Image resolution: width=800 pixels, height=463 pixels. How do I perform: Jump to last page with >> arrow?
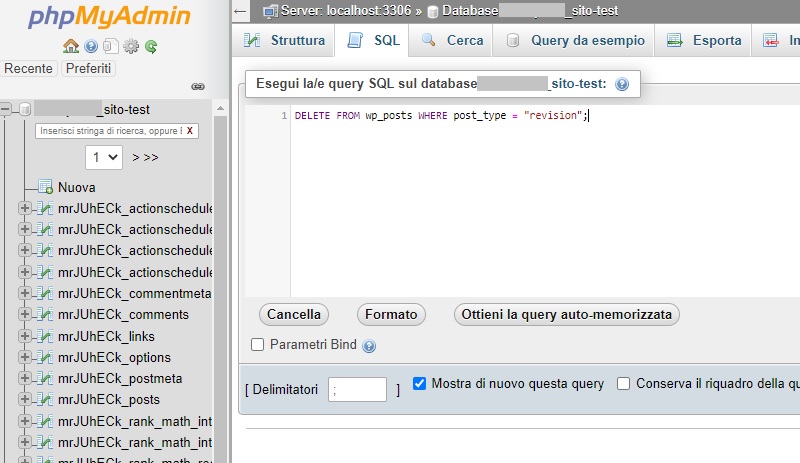coord(151,158)
